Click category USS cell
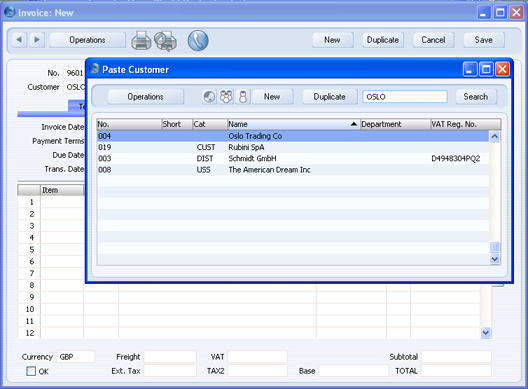 pyautogui.click(x=203, y=170)
